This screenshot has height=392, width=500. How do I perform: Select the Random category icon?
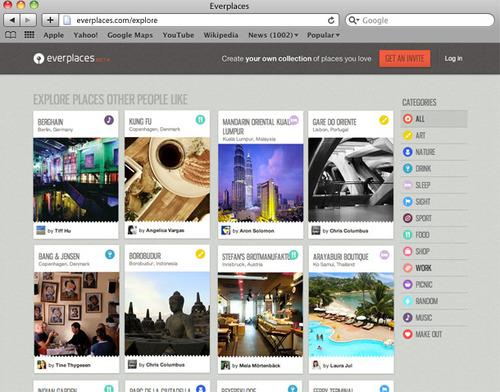click(407, 301)
